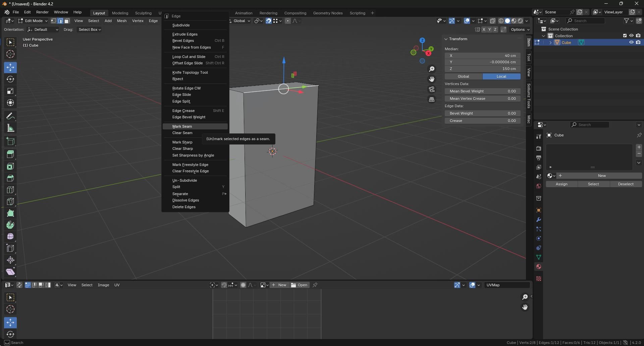Activate the Rotate tool
Viewport: 644px width, 346px height.
[10, 79]
